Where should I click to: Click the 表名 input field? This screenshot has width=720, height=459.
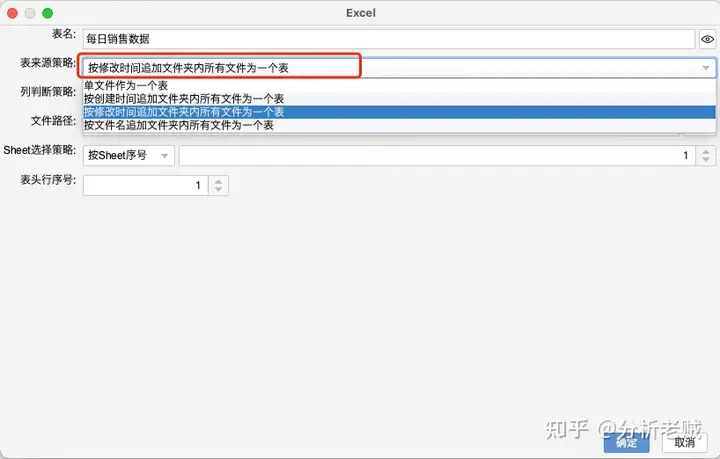point(388,39)
